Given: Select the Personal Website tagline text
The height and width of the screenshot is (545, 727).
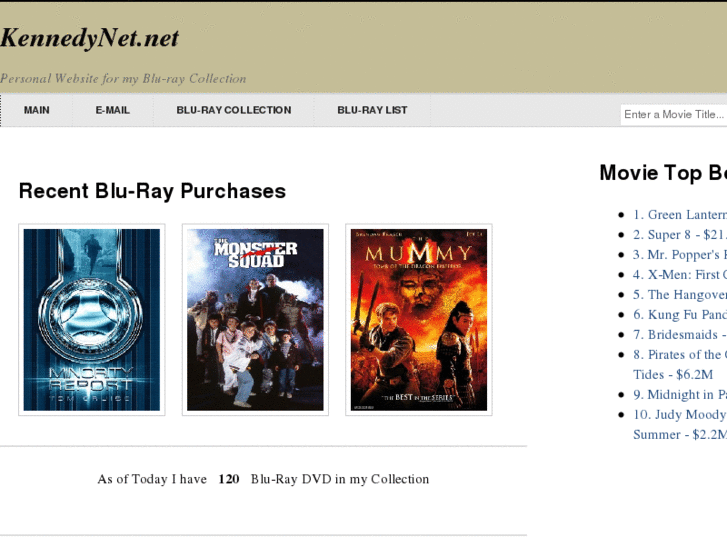Looking at the screenshot, I should (123, 78).
